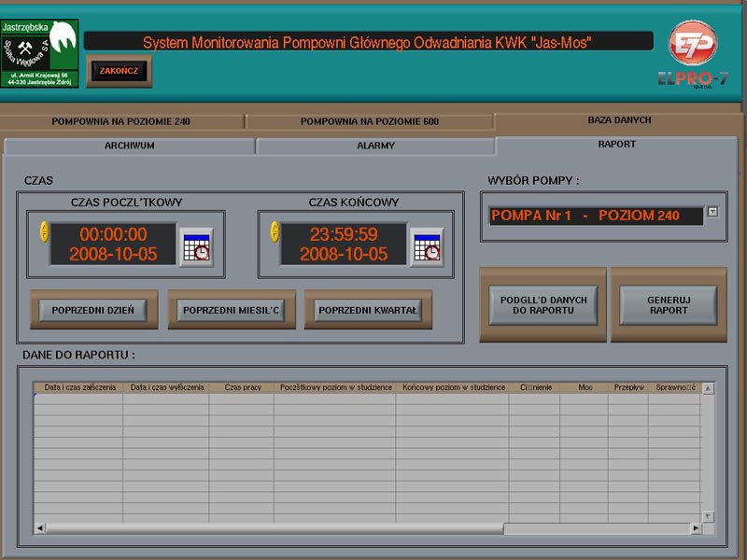Screen dimensions: 747x560
Task: Click 'Końcowy poziom w studzience' column header
Action: [452, 387]
